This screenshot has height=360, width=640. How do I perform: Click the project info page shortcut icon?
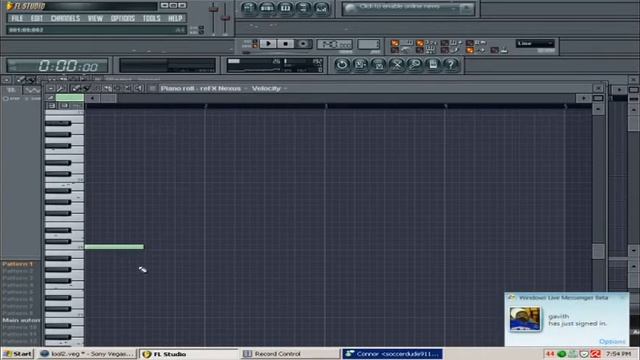(433, 64)
